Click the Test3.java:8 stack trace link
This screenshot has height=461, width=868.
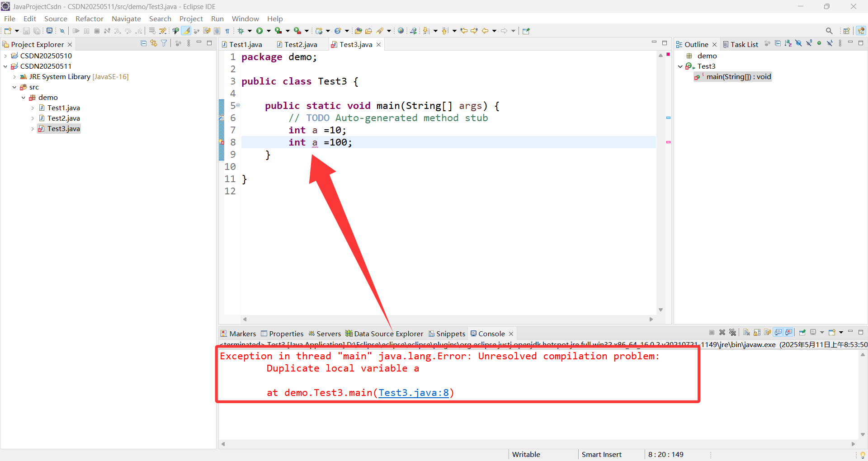[x=414, y=393]
